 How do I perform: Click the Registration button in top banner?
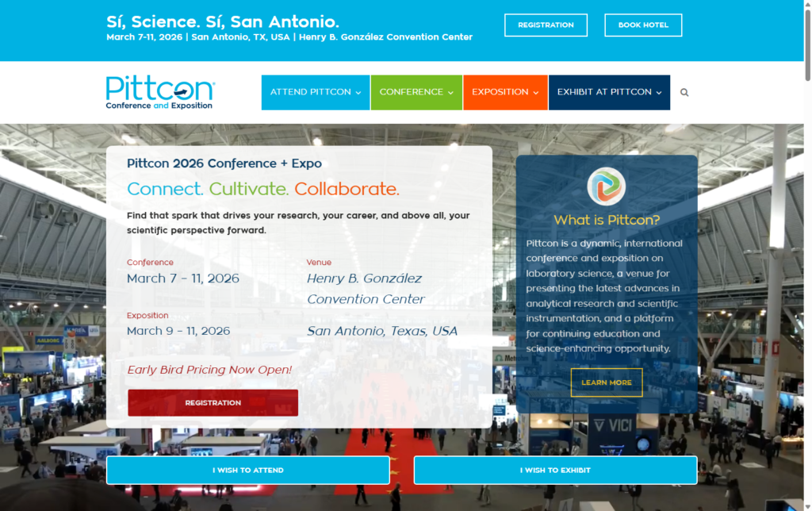click(x=546, y=25)
